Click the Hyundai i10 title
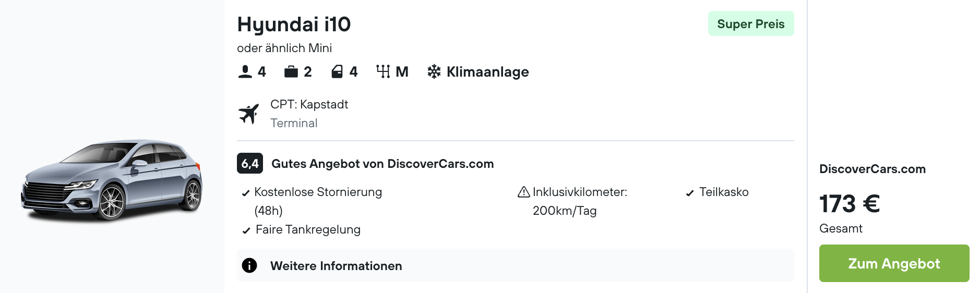The height and width of the screenshot is (293, 980). pyautogui.click(x=294, y=25)
